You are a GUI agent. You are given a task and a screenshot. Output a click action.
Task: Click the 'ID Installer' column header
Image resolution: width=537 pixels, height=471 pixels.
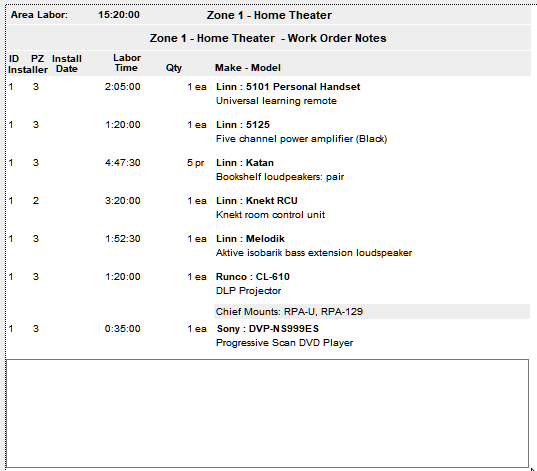pos(28,64)
